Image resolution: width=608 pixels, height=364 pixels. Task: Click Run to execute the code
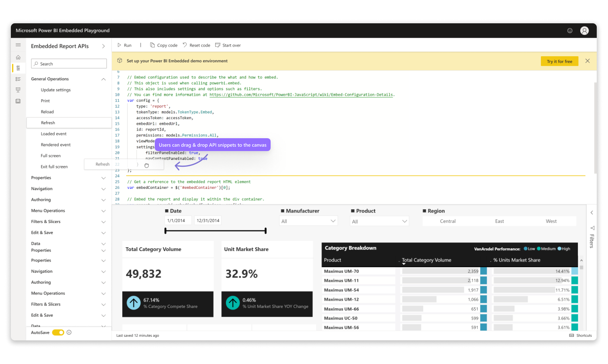(124, 45)
